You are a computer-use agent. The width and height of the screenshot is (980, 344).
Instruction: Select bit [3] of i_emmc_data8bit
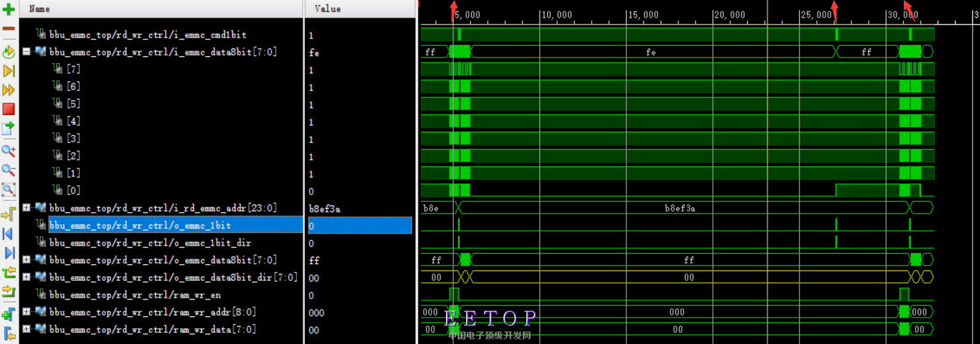[73, 138]
